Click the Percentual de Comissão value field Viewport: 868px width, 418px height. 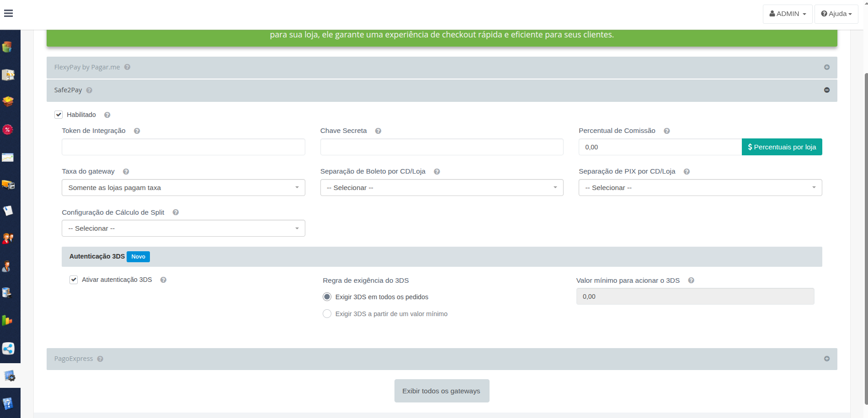click(x=660, y=147)
